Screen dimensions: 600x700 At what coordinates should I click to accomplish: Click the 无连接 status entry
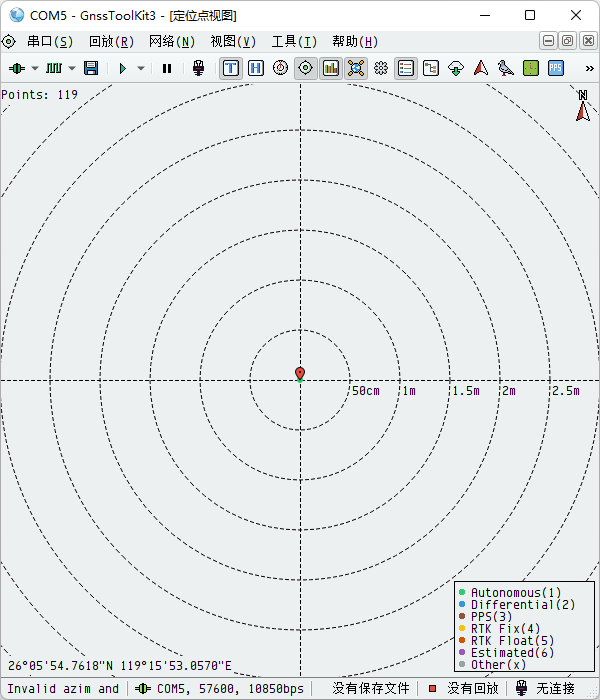tap(555, 688)
